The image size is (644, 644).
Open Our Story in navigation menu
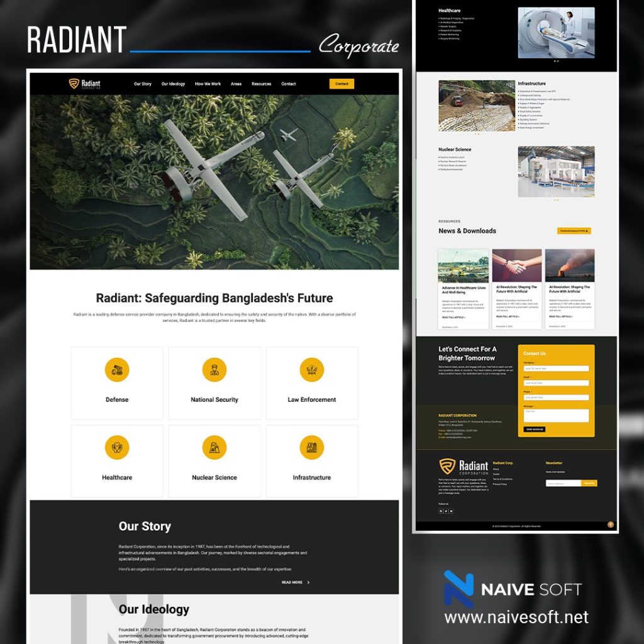pyautogui.click(x=143, y=84)
